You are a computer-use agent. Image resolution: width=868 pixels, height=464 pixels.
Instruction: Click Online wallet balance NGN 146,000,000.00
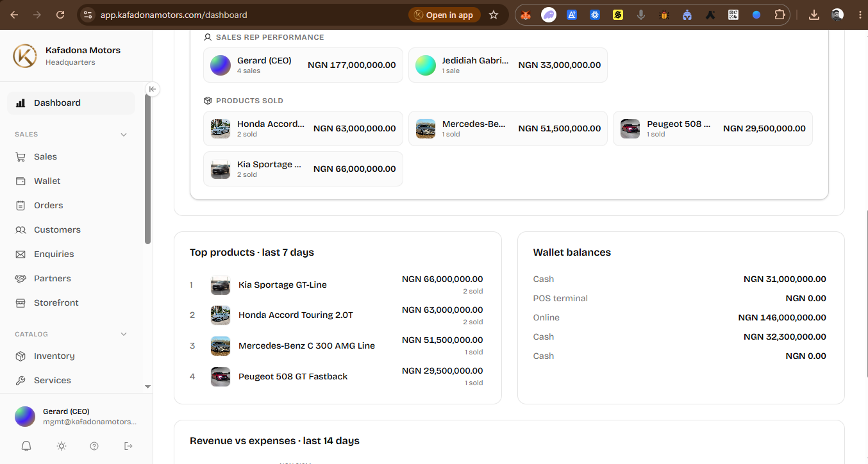(782, 317)
